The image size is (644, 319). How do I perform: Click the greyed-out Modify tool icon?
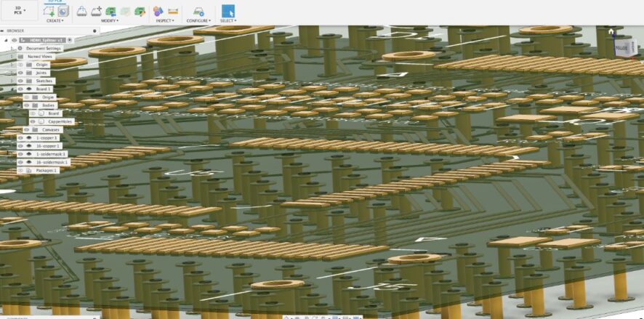click(x=125, y=11)
